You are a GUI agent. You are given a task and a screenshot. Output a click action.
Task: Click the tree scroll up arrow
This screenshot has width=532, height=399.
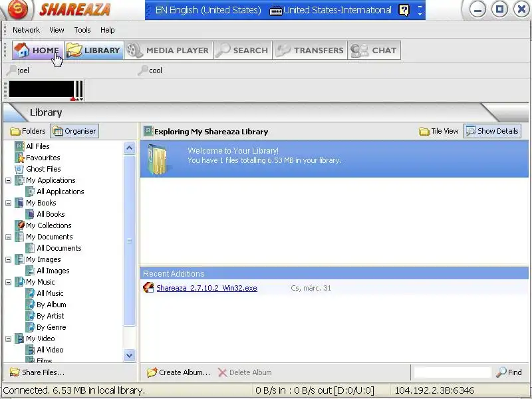tap(129, 148)
